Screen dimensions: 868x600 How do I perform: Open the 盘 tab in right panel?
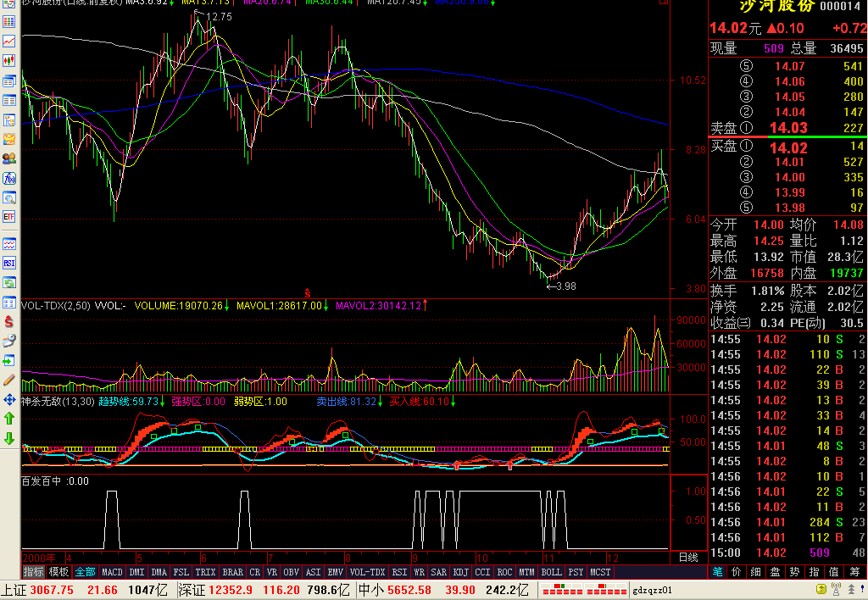(776, 572)
